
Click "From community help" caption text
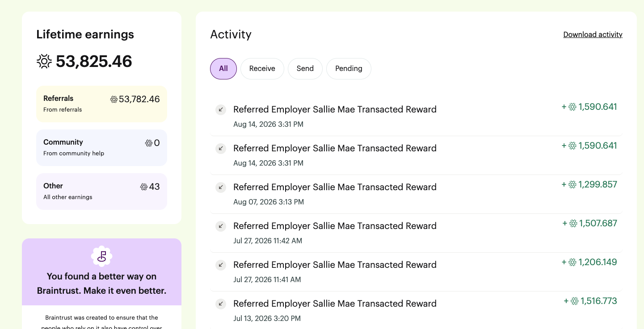click(x=74, y=153)
